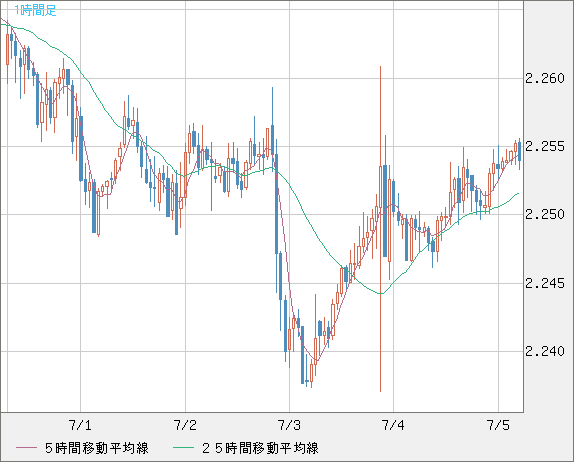Click the 2.250 price axis label
The height and width of the screenshot is (462, 574).
click(x=545, y=215)
